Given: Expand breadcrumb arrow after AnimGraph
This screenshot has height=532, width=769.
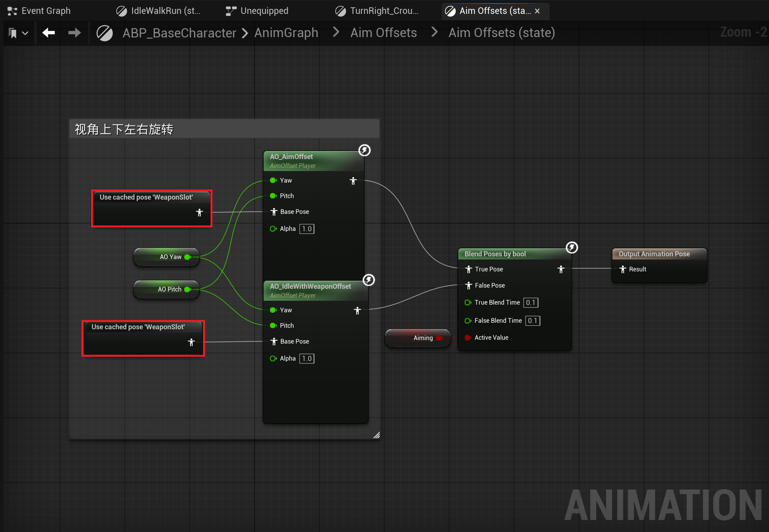Looking at the screenshot, I should pos(336,32).
